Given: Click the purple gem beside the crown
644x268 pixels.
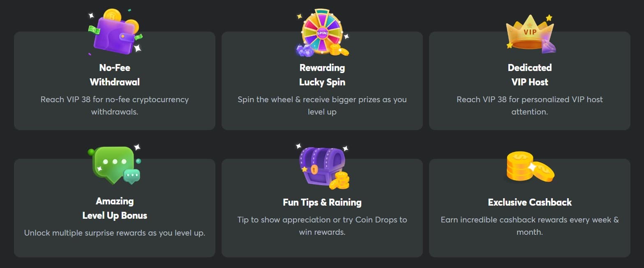Looking at the screenshot, I should pyautogui.click(x=549, y=46).
